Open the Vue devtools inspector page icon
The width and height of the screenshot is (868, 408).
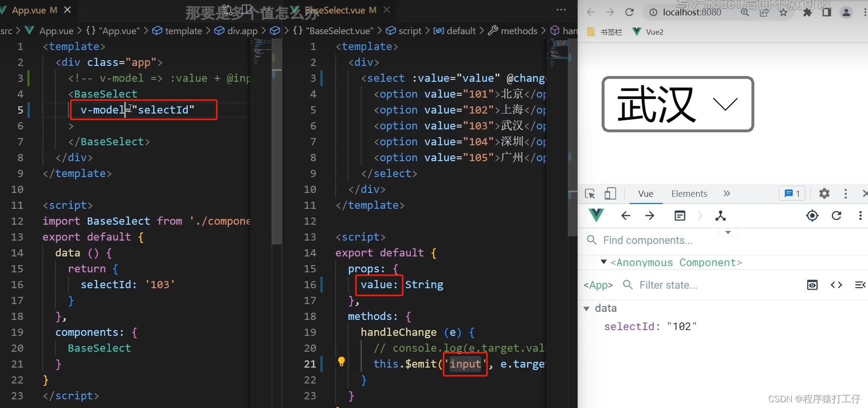tap(680, 216)
